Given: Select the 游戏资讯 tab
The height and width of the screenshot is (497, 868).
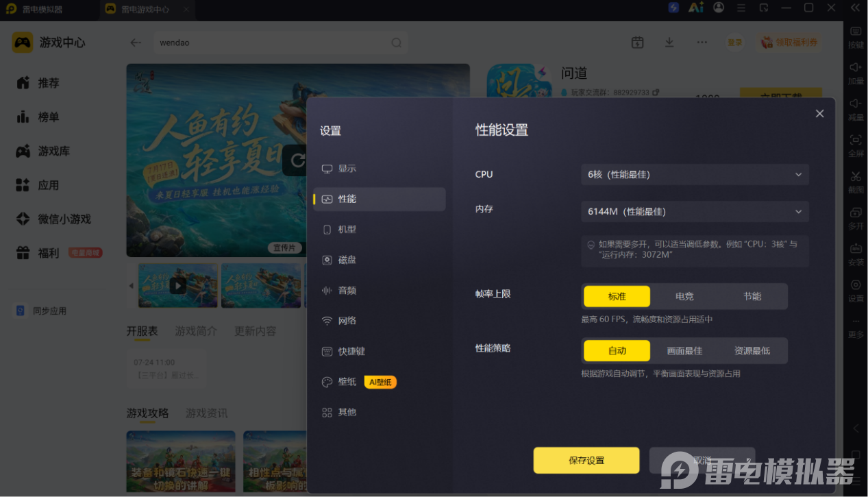Looking at the screenshot, I should pos(206,413).
